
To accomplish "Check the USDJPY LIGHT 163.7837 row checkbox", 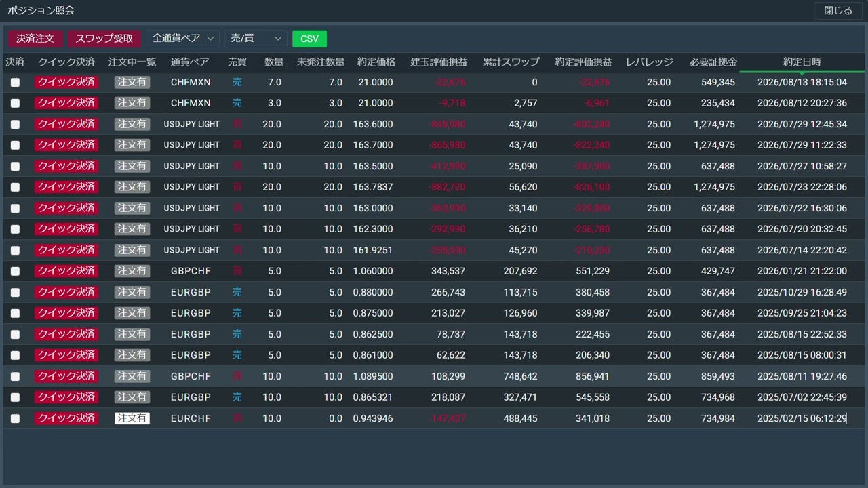I will click(15, 188).
